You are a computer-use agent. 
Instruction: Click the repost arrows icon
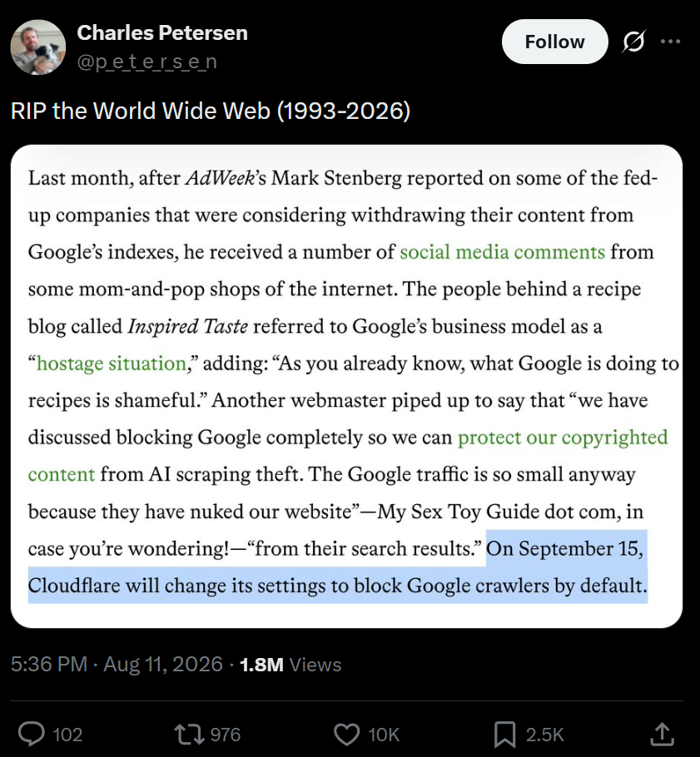[190, 734]
